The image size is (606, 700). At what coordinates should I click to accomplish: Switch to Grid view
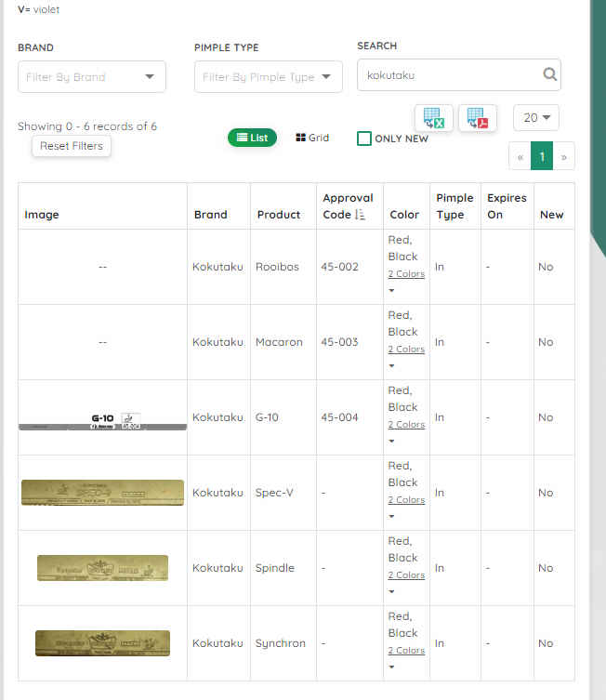(x=312, y=138)
